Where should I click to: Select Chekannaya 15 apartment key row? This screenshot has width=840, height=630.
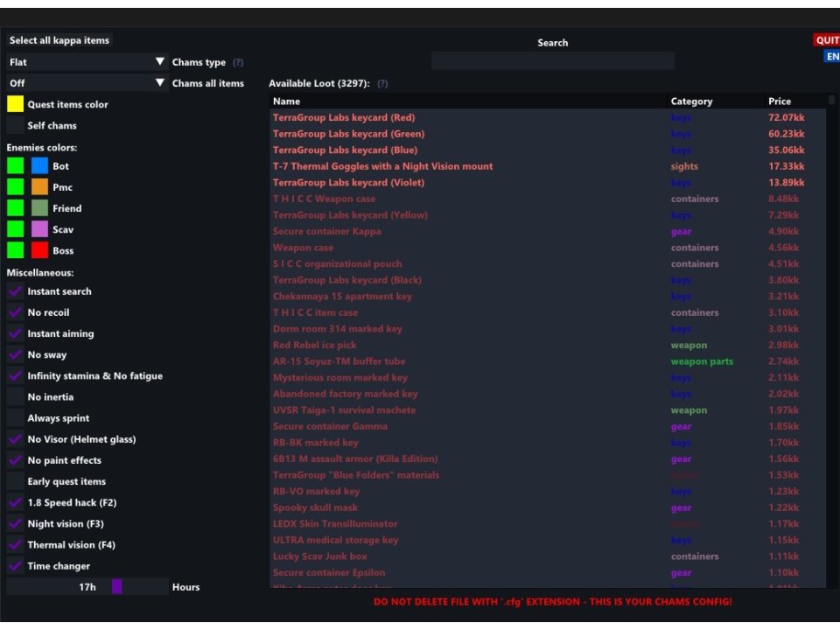click(548, 297)
